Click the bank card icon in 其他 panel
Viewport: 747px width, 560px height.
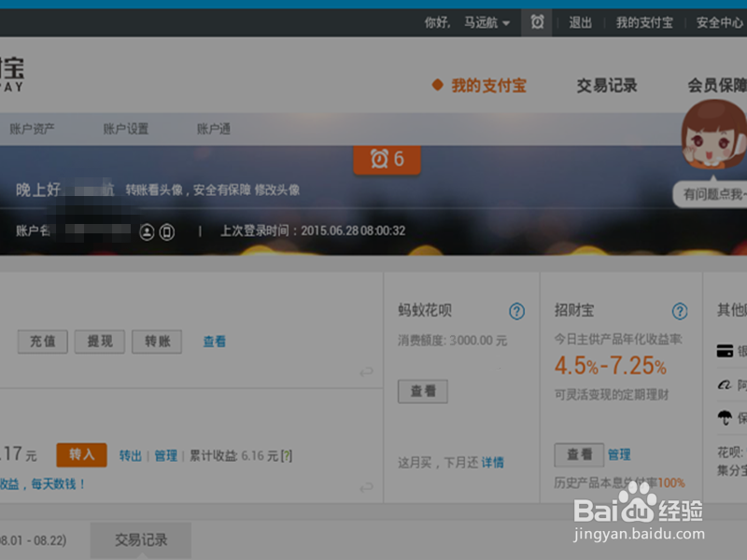[725, 351]
